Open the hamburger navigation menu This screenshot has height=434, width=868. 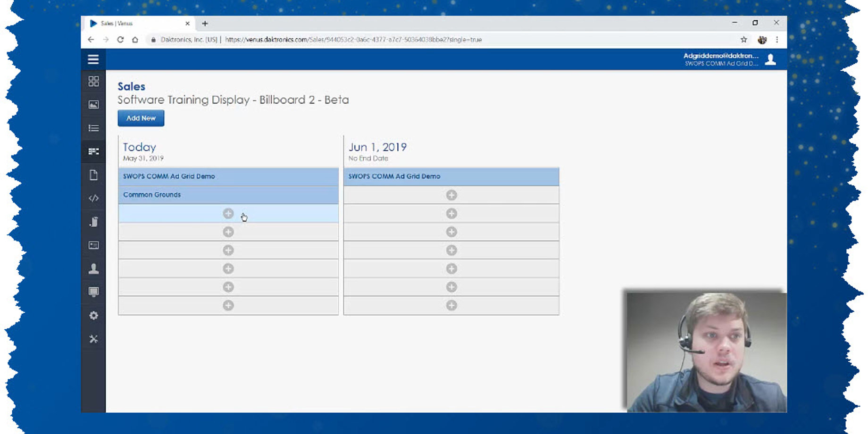[93, 59]
